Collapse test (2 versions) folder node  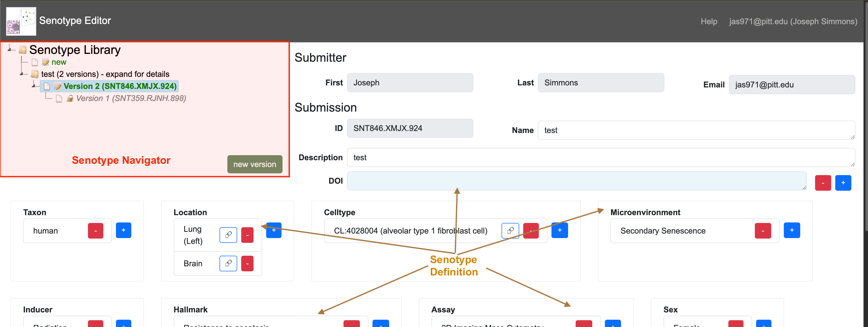(x=22, y=74)
